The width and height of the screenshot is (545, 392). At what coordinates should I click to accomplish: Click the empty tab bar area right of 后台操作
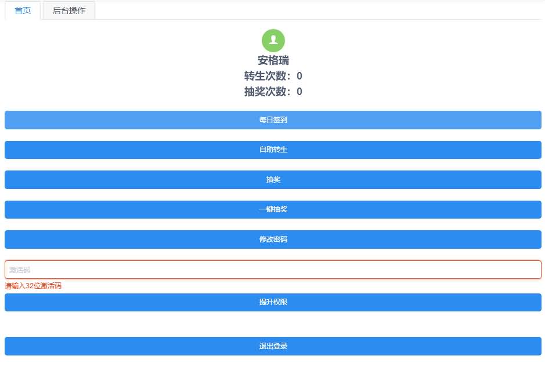click(319, 10)
